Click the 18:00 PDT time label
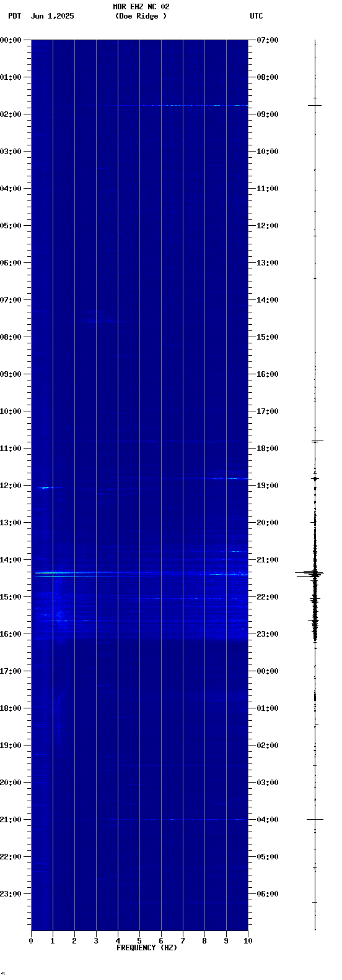 point(11,708)
